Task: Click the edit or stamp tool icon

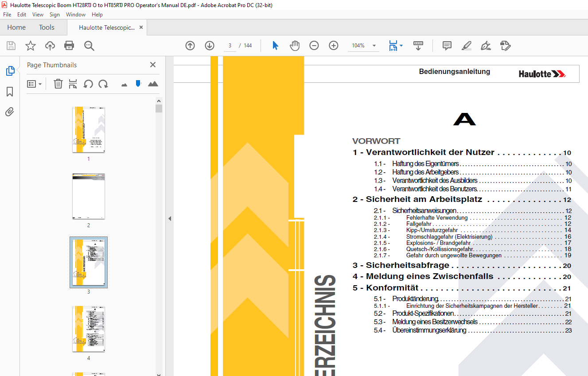Action: [505, 46]
